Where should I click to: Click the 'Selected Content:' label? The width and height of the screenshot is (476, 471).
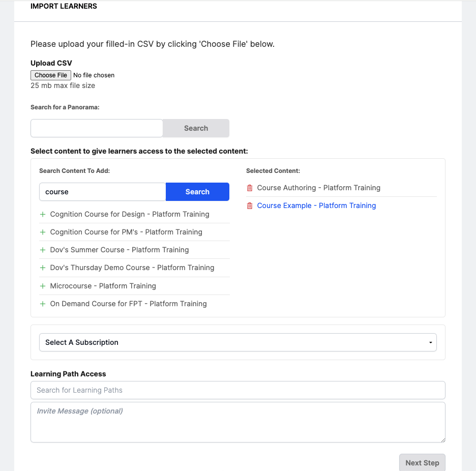273,171
